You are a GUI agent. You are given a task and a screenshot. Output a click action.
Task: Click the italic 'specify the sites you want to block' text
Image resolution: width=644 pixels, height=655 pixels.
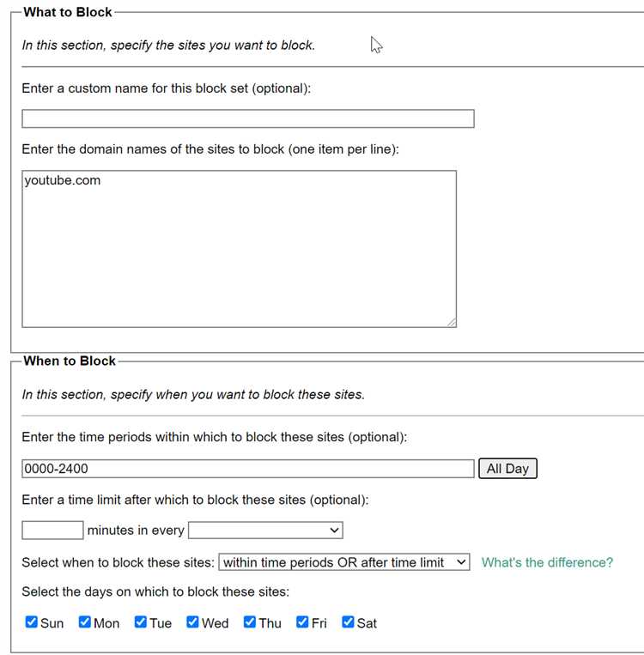[x=168, y=45]
